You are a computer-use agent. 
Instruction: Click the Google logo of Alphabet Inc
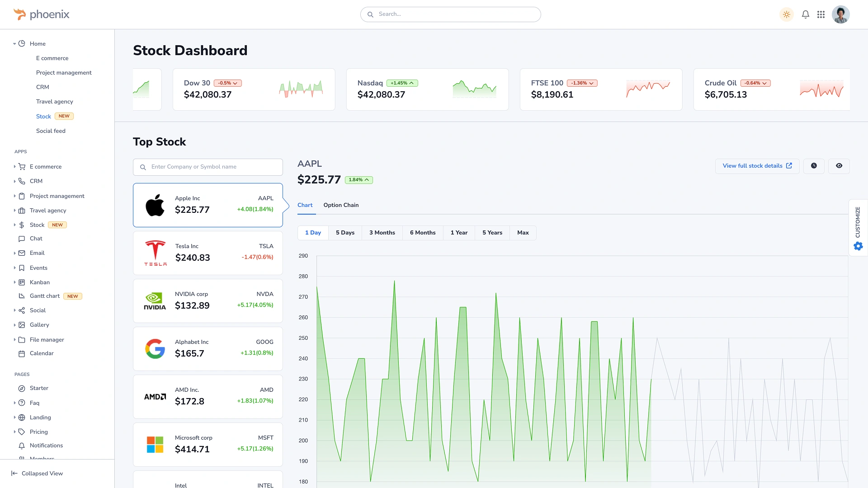pyautogui.click(x=155, y=349)
